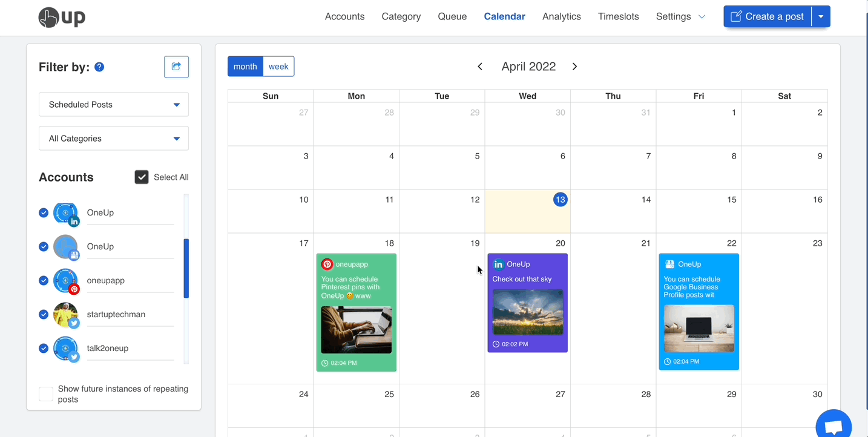
Task: Uncheck the talk2oneup account checkbox
Action: tap(44, 349)
